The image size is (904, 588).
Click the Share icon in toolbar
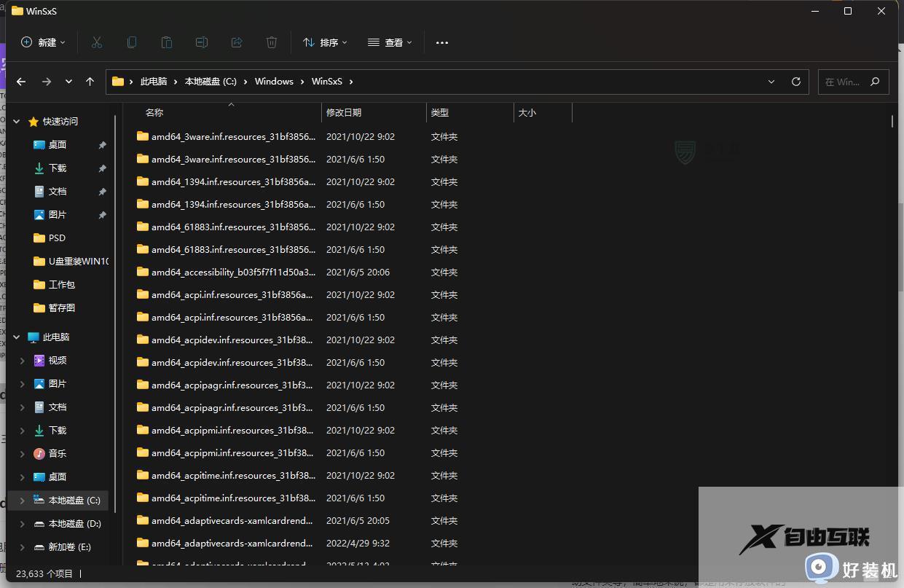click(237, 42)
